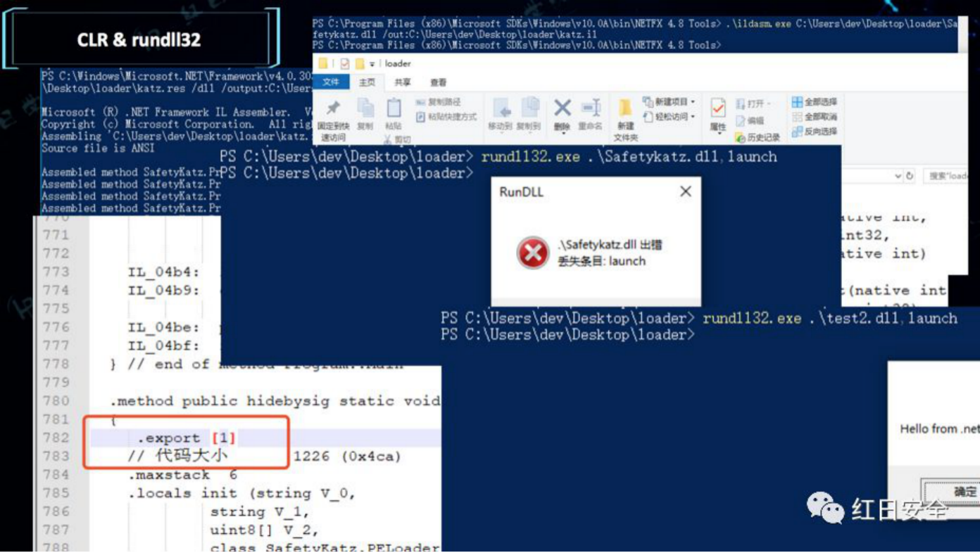
Task: Click the Properties (属性) checkmark icon
Action: [x=717, y=108]
